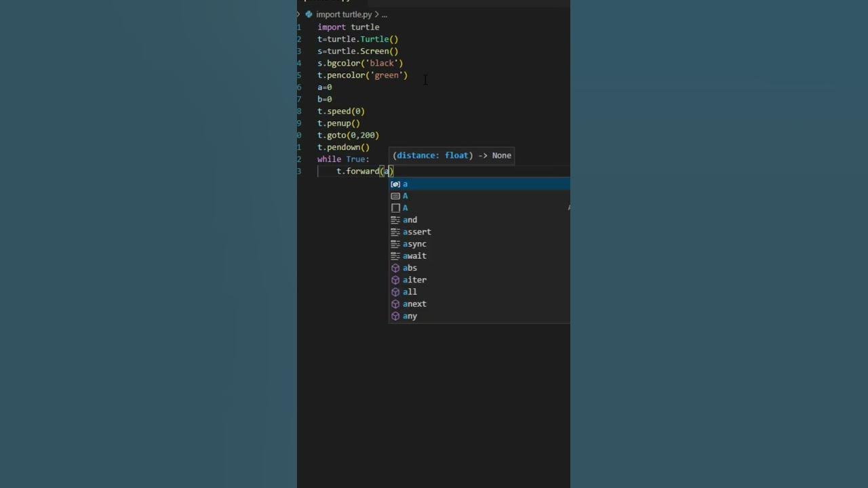Image resolution: width=868 pixels, height=488 pixels.
Task: Click on the 't.speed(0)' line
Action: pyautogui.click(x=341, y=111)
